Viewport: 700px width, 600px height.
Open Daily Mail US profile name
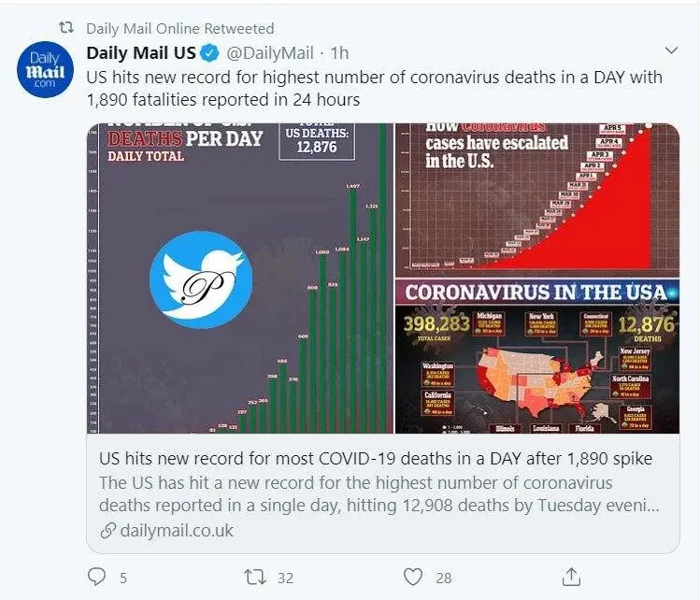pos(142,52)
